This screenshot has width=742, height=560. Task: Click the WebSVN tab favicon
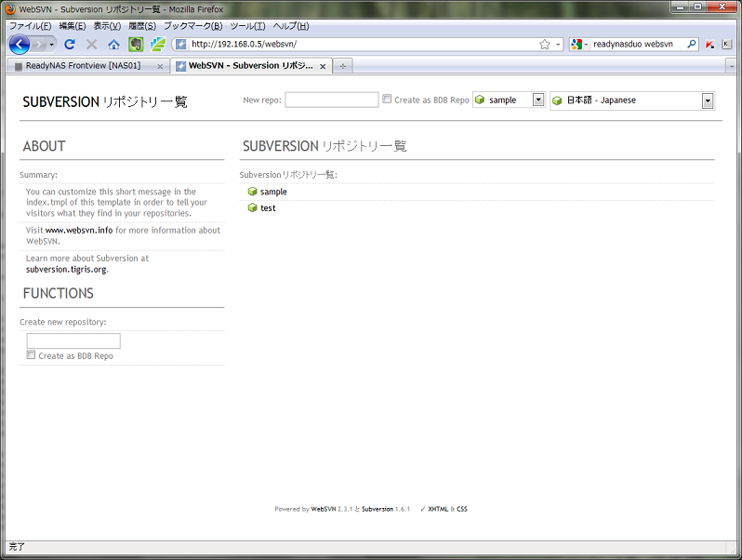click(180, 66)
